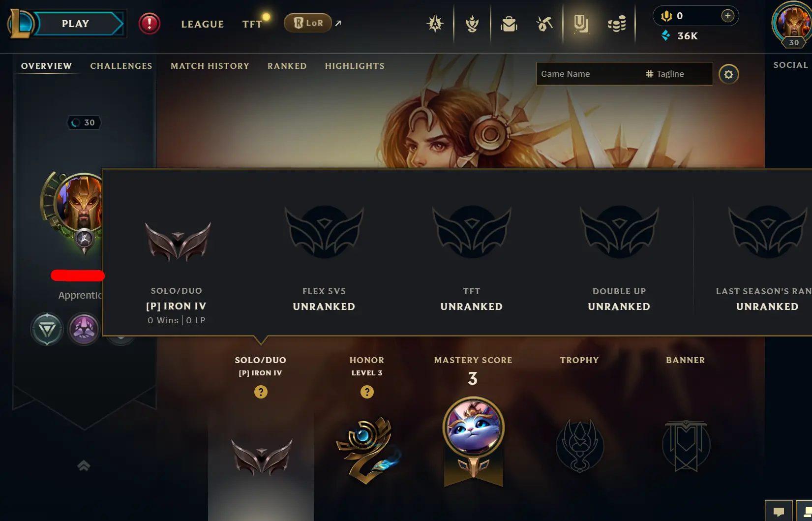Open the TFT menu
The image size is (812, 521).
point(252,24)
